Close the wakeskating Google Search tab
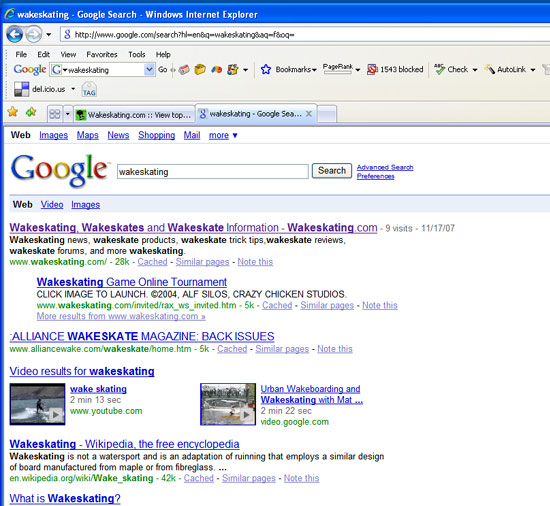The image size is (550, 506). pos(309,114)
